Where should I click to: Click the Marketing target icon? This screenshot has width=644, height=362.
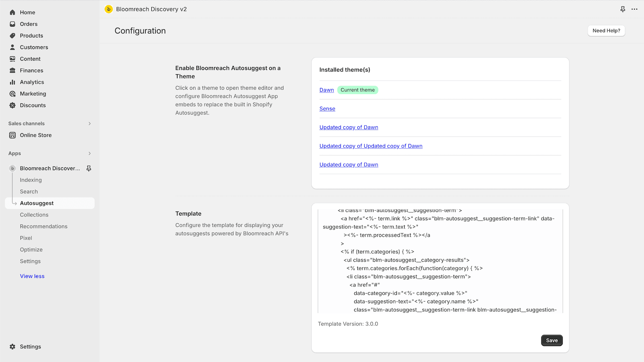(x=12, y=94)
